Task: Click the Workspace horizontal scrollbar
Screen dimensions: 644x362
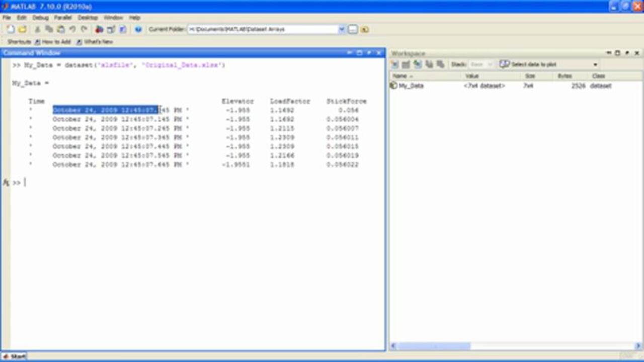Action: [x=433, y=346]
